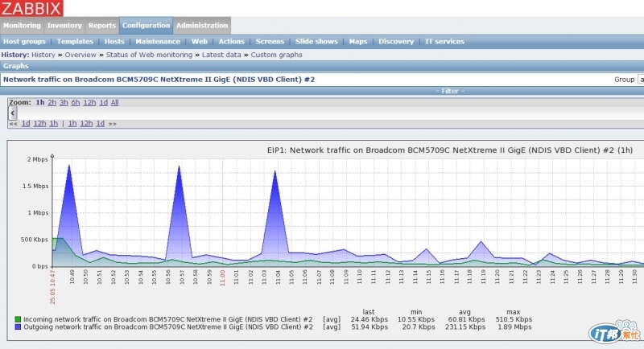Open the Group dropdown
644x349 pixels.
click(640, 80)
